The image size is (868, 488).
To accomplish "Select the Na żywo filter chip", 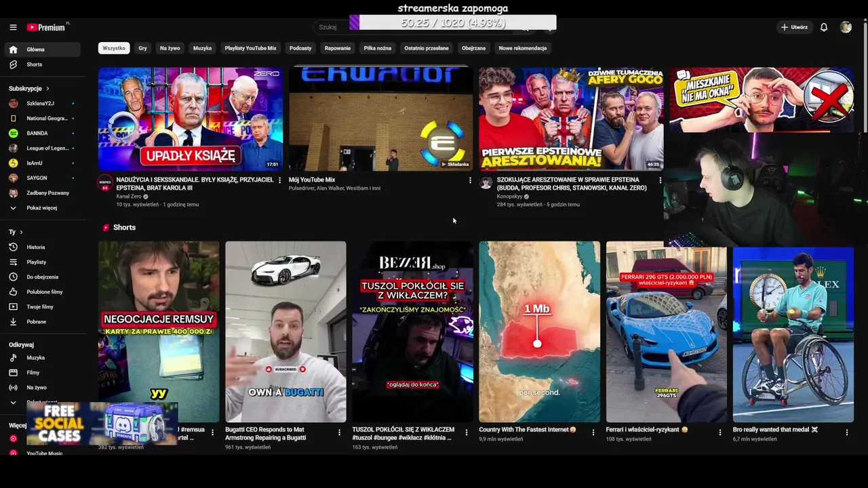I will click(x=170, y=48).
